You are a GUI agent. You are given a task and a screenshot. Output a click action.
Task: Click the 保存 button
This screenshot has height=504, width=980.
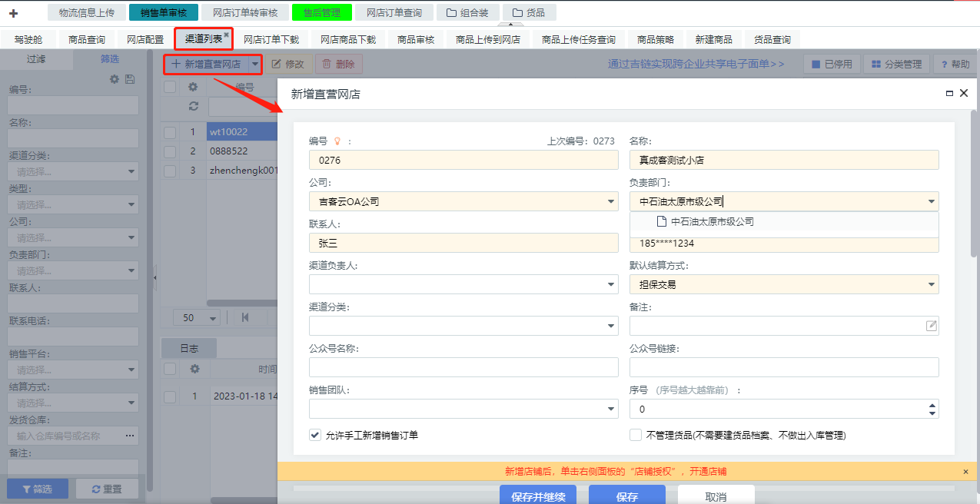(x=626, y=496)
